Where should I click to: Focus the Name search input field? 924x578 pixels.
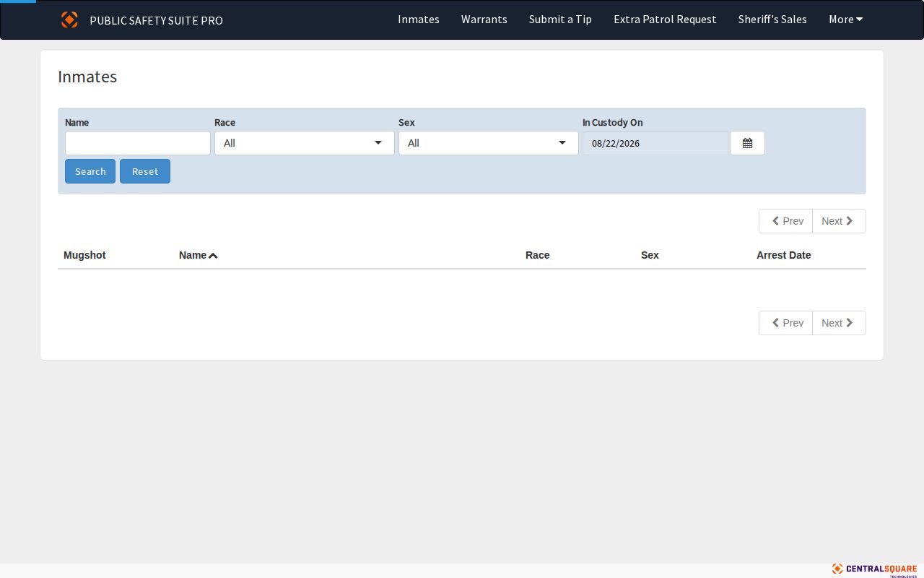(138, 143)
